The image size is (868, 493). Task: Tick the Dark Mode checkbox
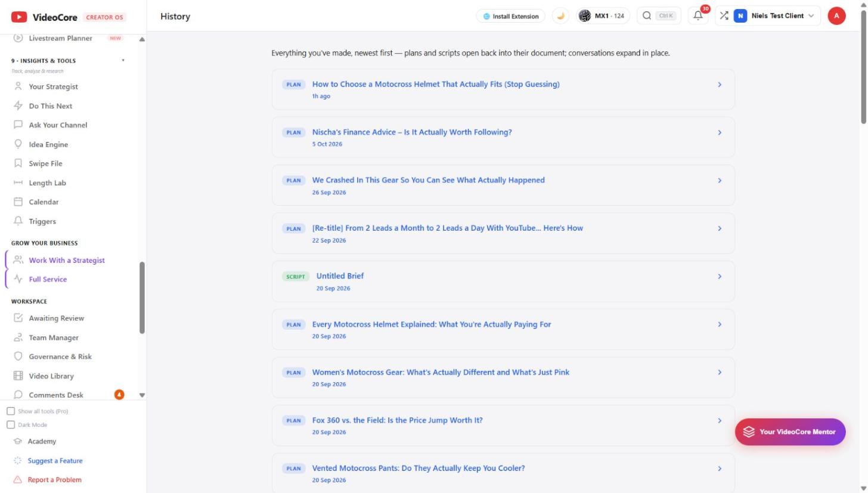(x=11, y=425)
